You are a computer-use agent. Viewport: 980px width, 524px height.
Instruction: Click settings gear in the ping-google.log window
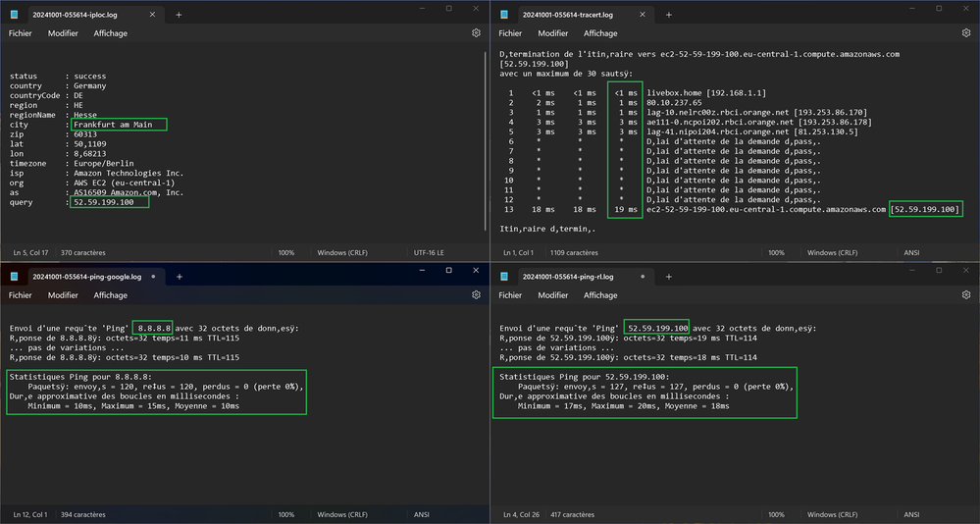coord(476,294)
